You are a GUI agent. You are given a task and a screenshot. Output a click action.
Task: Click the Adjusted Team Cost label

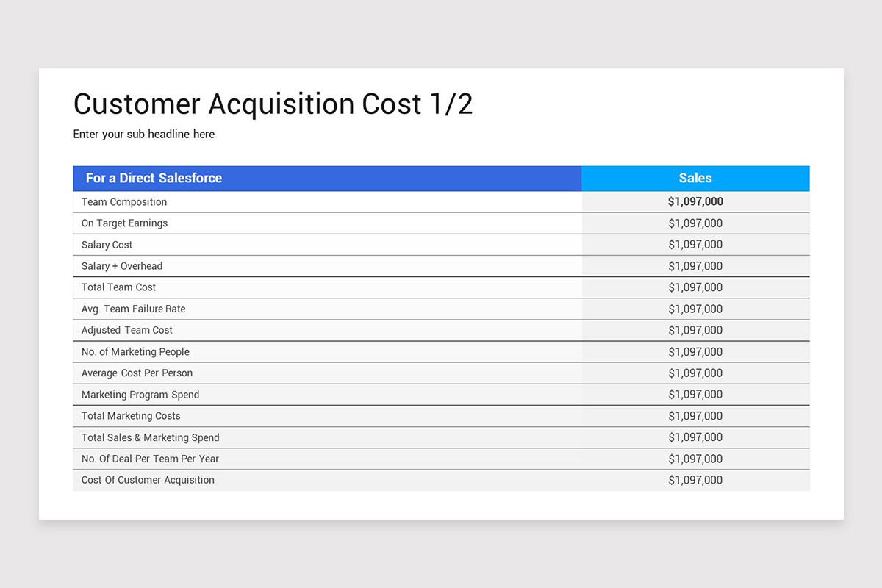(x=127, y=330)
